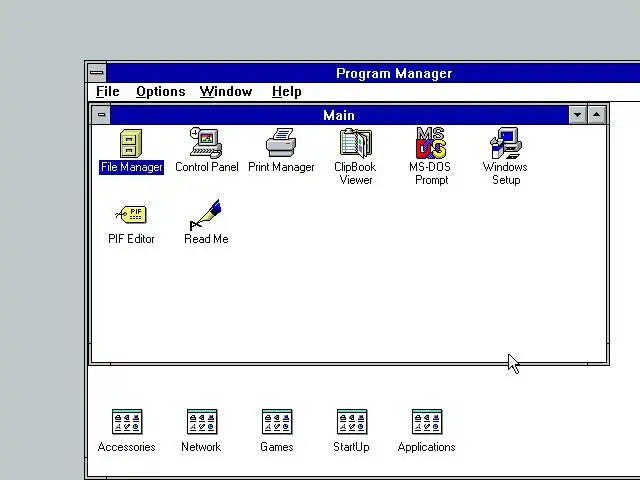Select the StartUp program group icon
The image size is (640, 480).
(352, 422)
